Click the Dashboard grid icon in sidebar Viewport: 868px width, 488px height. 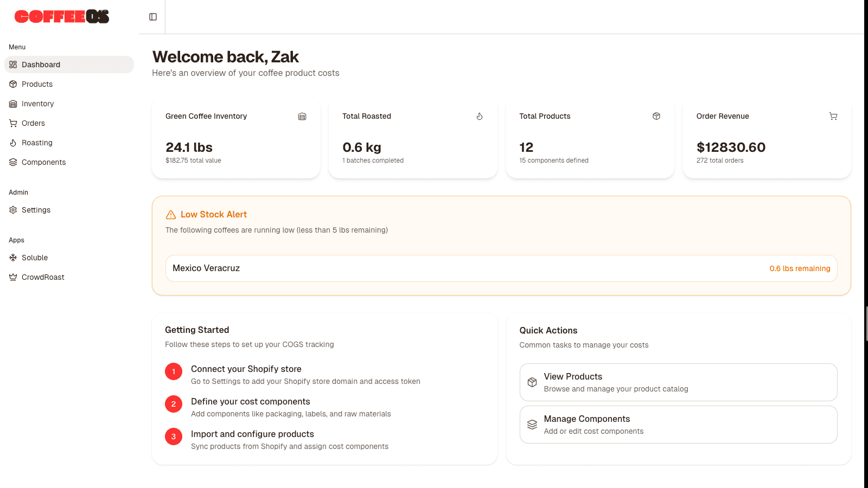pos(13,65)
